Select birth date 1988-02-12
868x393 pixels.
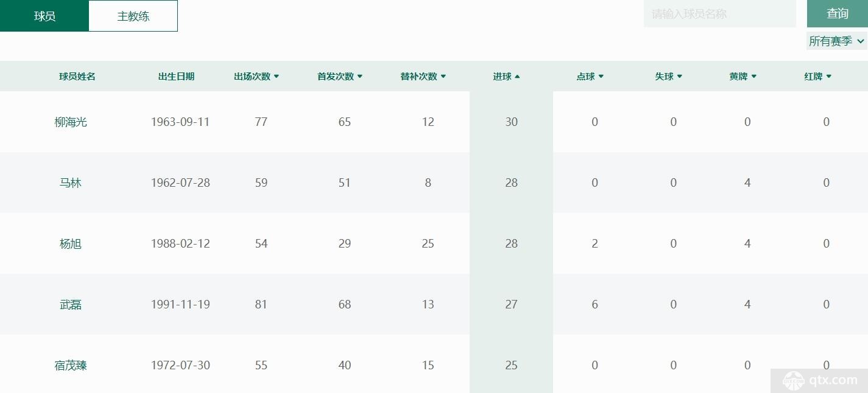180,243
